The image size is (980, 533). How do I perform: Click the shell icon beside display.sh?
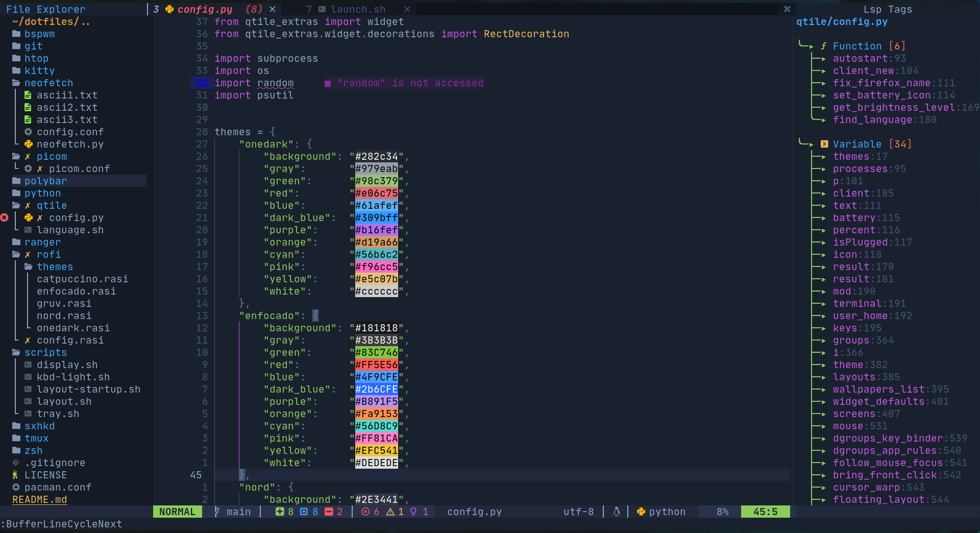click(x=28, y=365)
